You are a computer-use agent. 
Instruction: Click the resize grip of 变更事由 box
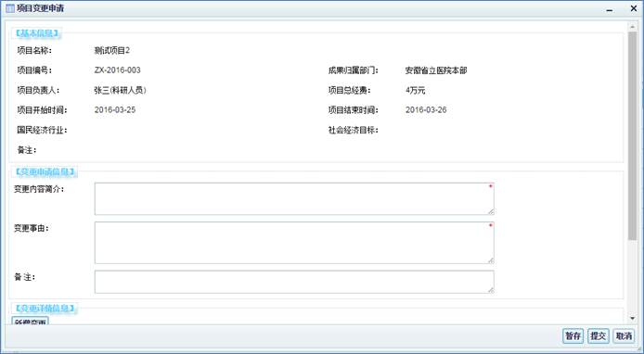[x=491, y=260]
